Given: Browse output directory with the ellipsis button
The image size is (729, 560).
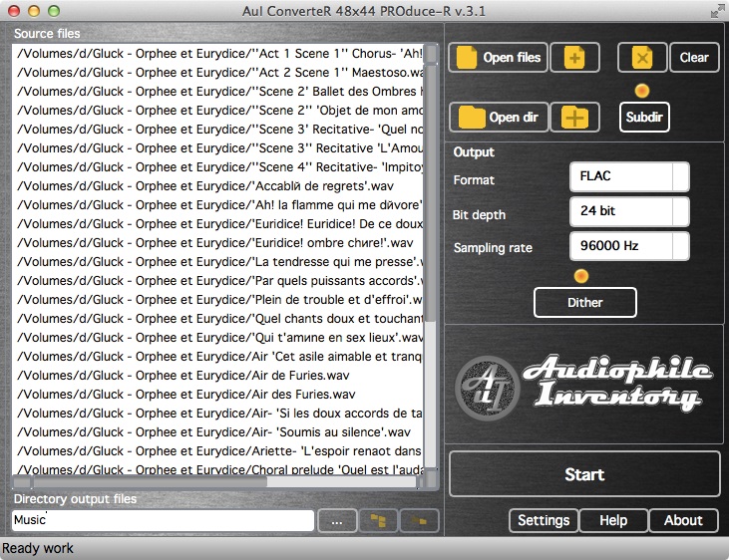Looking at the screenshot, I should (337, 521).
